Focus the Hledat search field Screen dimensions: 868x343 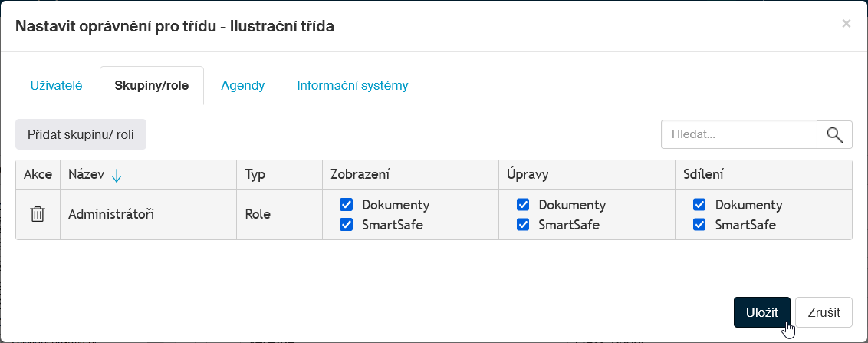click(739, 134)
